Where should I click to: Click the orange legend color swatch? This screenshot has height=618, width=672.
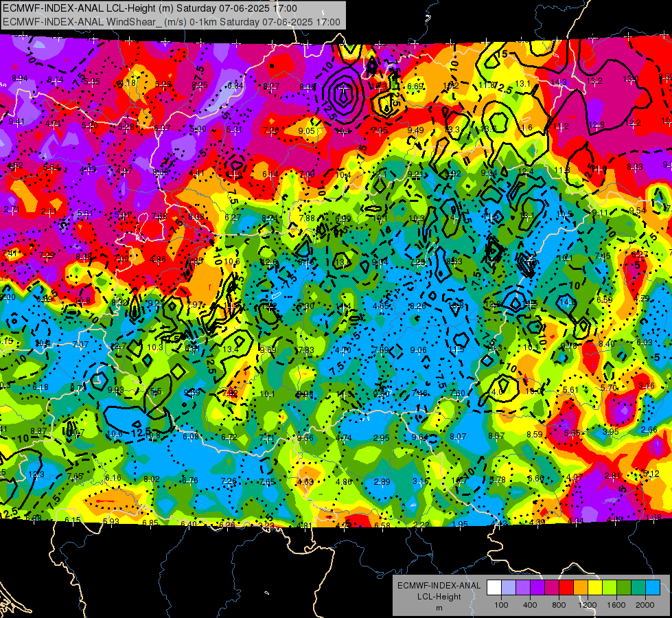click(x=581, y=588)
